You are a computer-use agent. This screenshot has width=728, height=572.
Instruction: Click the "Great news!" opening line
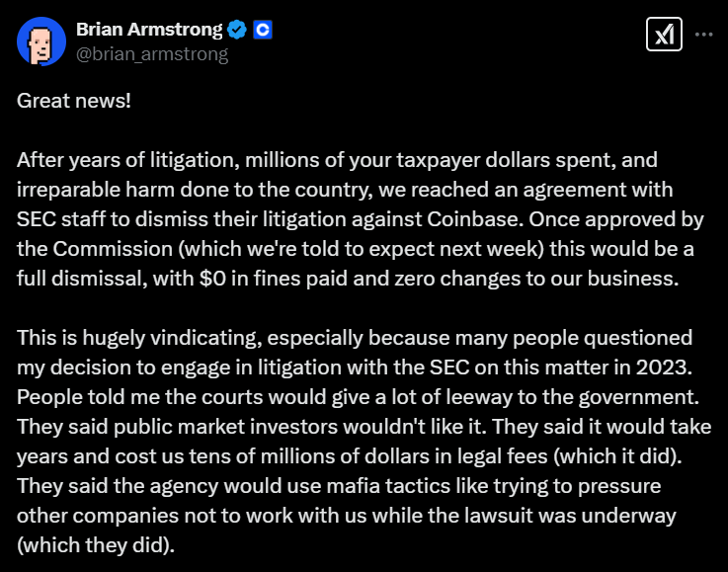tap(74, 101)
